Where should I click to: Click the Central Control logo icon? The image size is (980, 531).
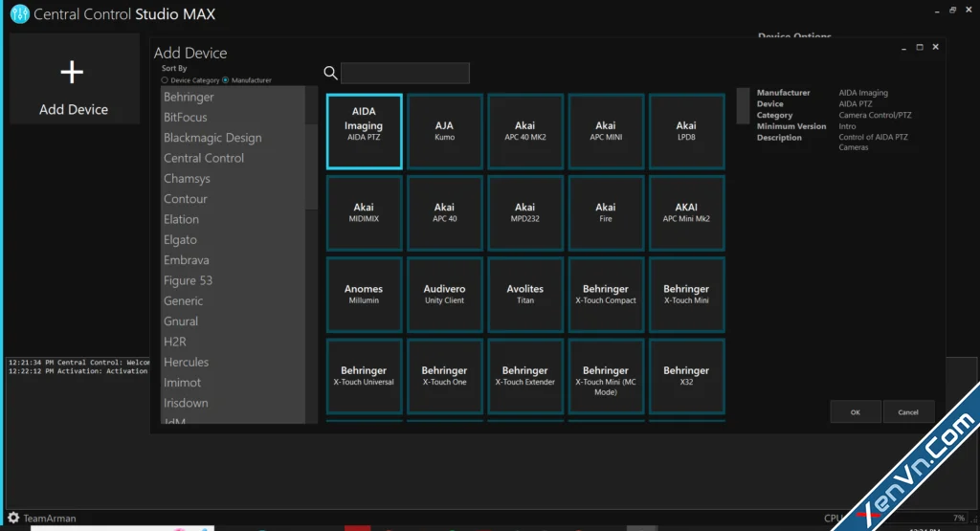point(19,13)
